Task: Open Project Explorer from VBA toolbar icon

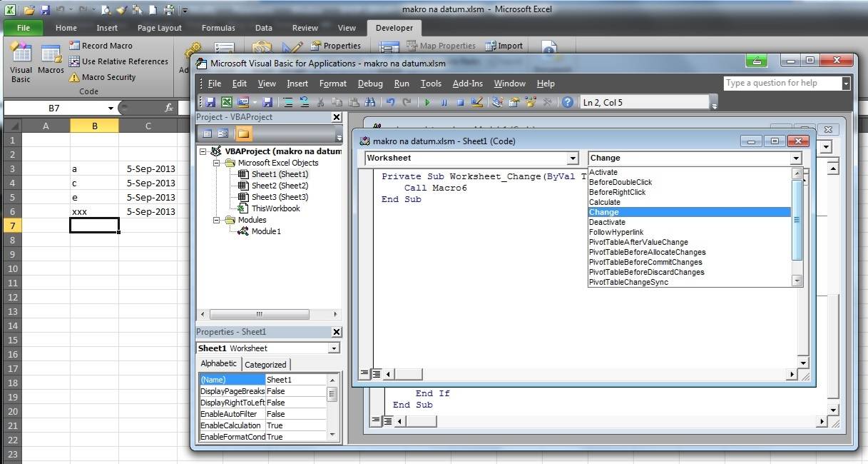Action: 497,102
